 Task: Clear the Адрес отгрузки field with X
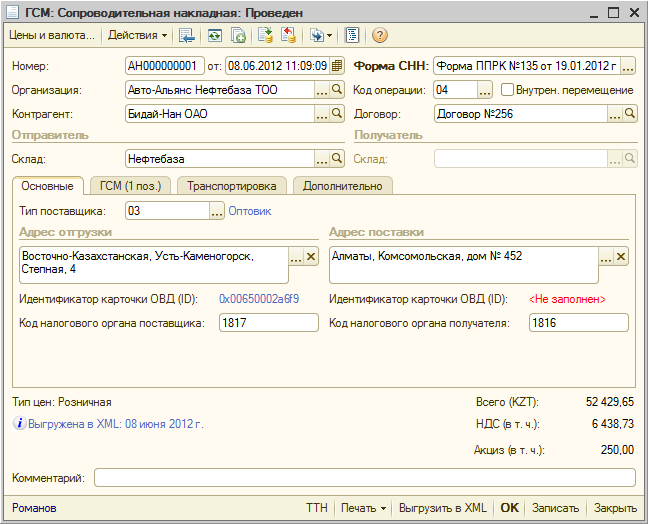tap(311, 257)
